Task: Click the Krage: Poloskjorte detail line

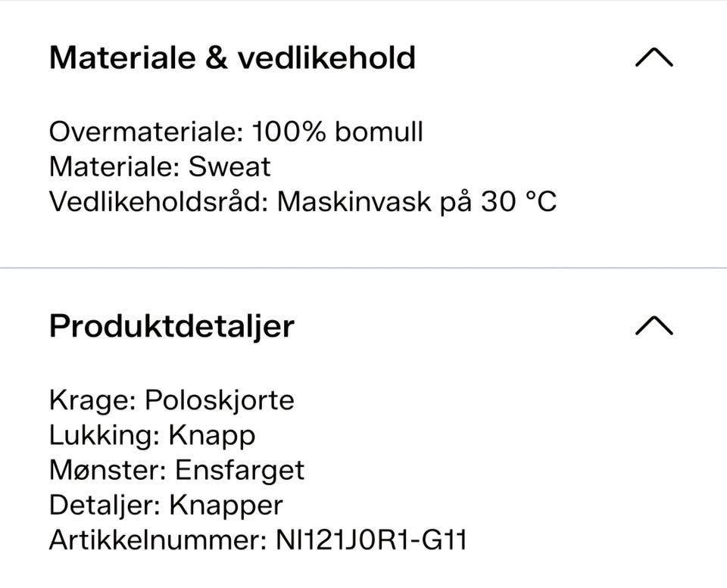Action: coord(172,400)
